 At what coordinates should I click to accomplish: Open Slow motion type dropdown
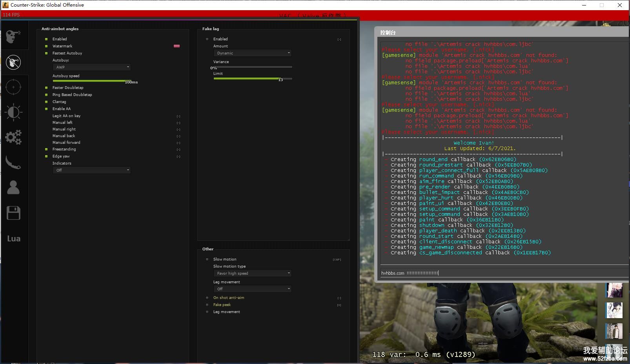pos(253,273)
